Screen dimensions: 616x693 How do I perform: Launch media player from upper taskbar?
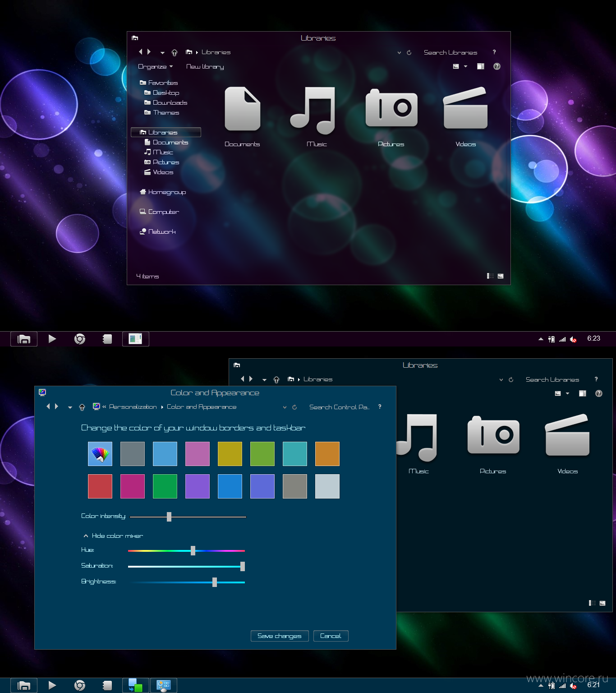pos(52,339)
